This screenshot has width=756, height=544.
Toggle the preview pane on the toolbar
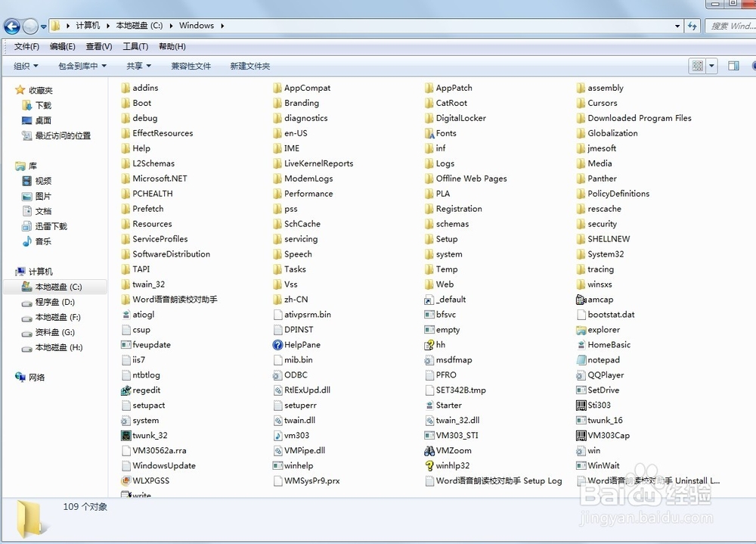[x=733, y=66]
